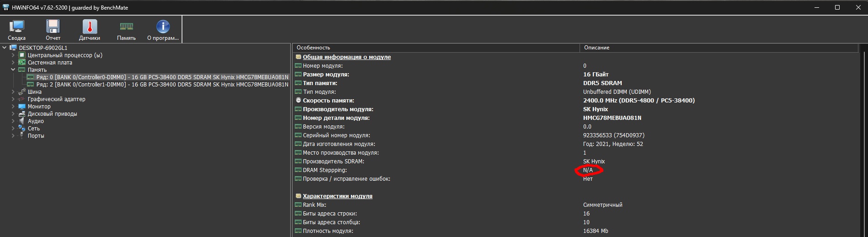868x237 pixels.
Task: Click the Особенность column header
Action: pyautogui.click(x=313, y=48)
